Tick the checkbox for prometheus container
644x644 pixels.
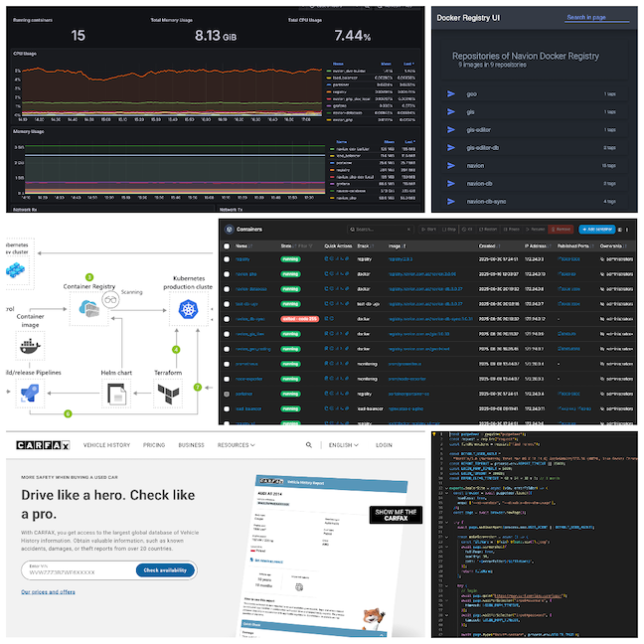227,364
